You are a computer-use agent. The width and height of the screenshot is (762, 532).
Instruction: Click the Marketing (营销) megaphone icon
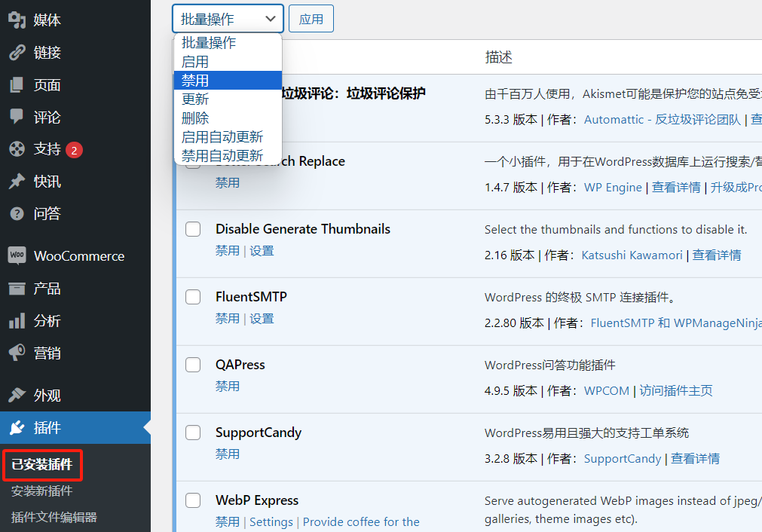pos(17,353)
